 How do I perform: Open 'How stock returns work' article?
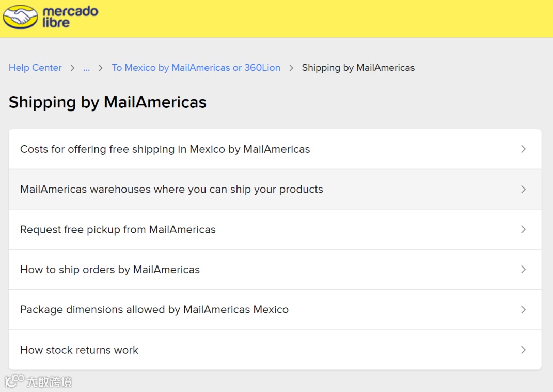pos(79,350)
